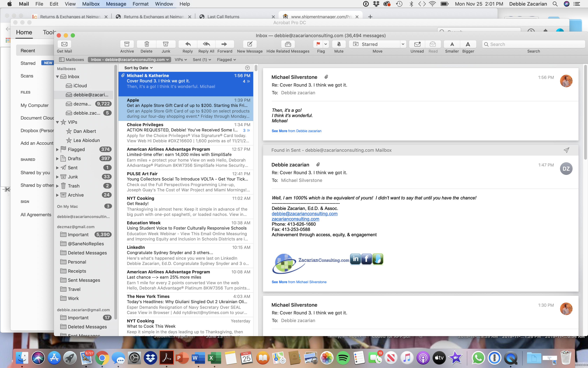Open WhatsApp from the Dock
The image size is (588, 368).
click(478, 358)
